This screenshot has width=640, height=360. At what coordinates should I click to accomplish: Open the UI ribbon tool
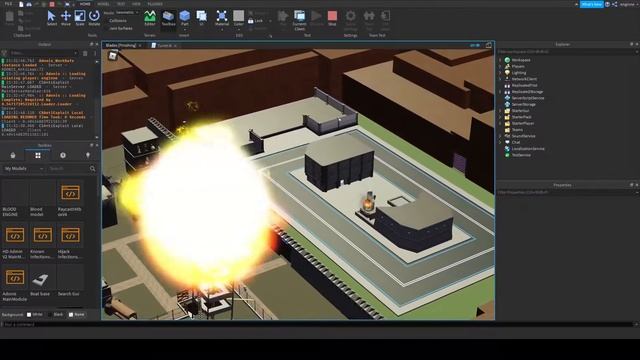(x=201, y=18)
